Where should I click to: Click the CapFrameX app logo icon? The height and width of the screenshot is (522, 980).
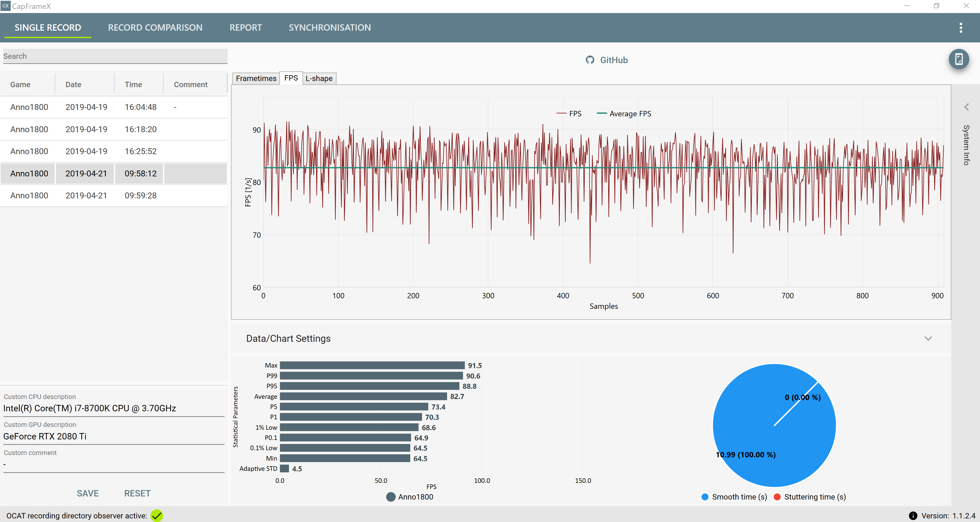[5, 6]
